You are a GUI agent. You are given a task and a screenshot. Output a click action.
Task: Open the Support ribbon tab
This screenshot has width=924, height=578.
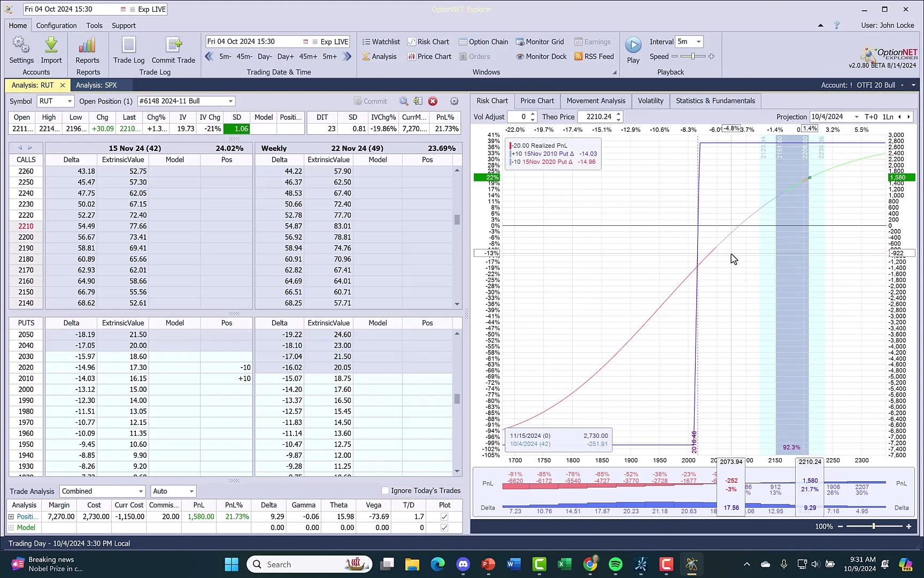click(x=124, y=25)
